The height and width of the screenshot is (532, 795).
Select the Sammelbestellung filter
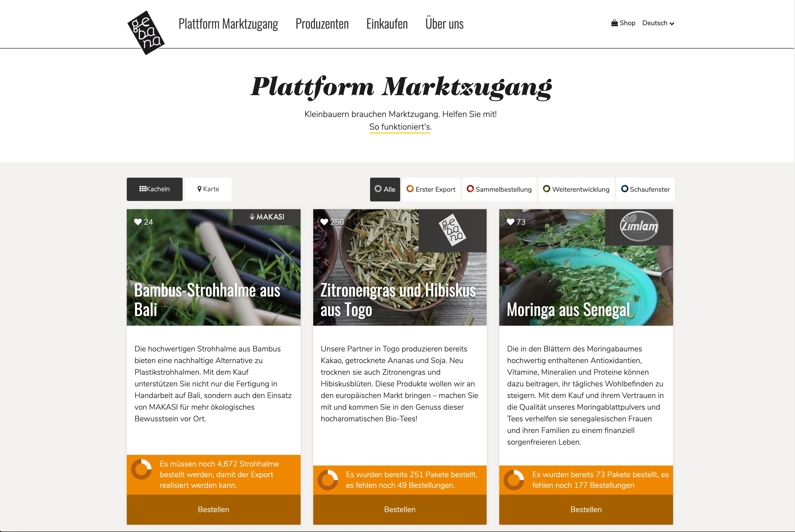(499, 189)
